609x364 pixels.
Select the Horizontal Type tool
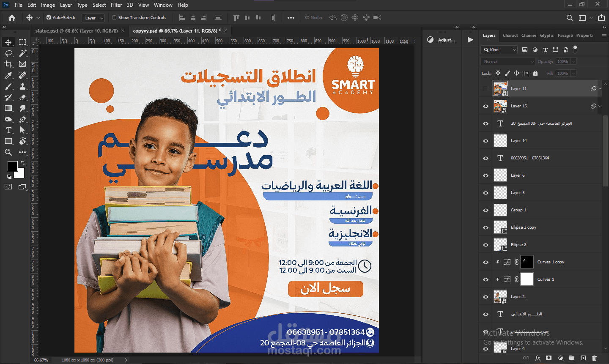click(x=8, y=130)
